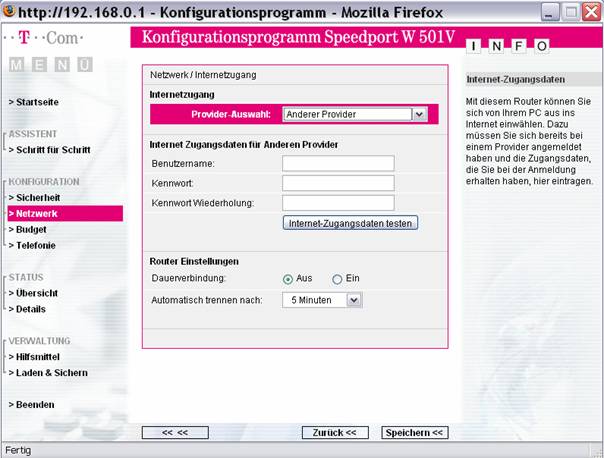
Task: Click the Internet-Zugangsdaten info heading
Action: point(516,80)
